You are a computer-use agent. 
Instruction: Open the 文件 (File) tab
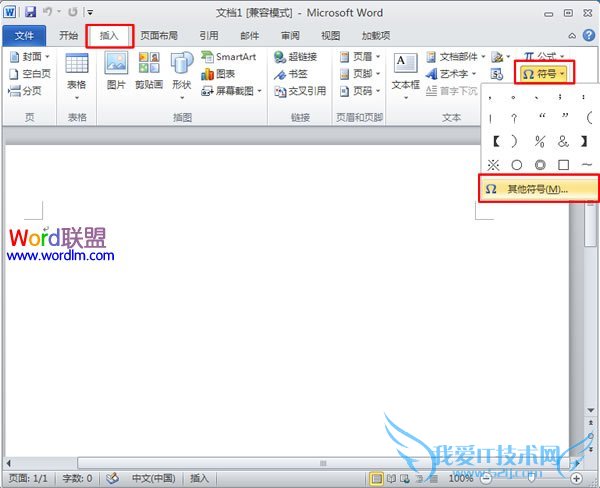[24, 35]
